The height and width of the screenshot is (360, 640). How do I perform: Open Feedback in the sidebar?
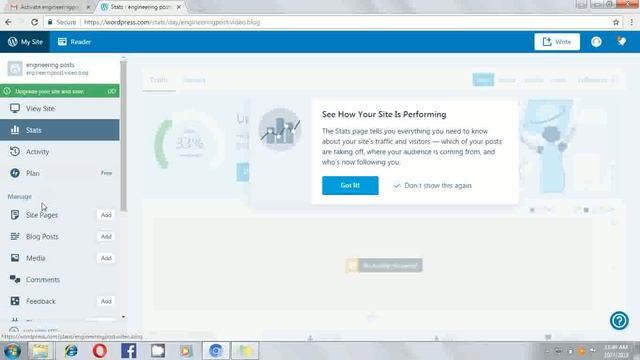pos(40,301)
